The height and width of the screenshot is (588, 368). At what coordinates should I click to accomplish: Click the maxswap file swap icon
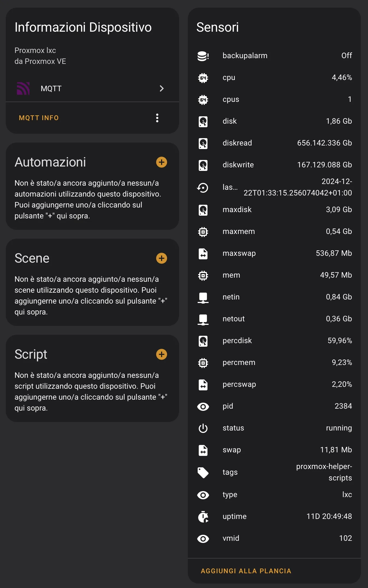[x=203, y=254]
